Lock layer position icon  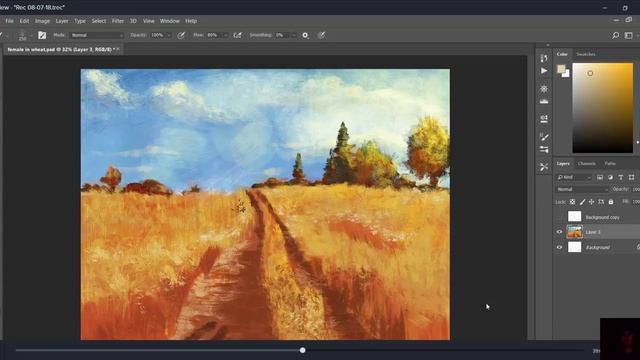tap(591, 202)
